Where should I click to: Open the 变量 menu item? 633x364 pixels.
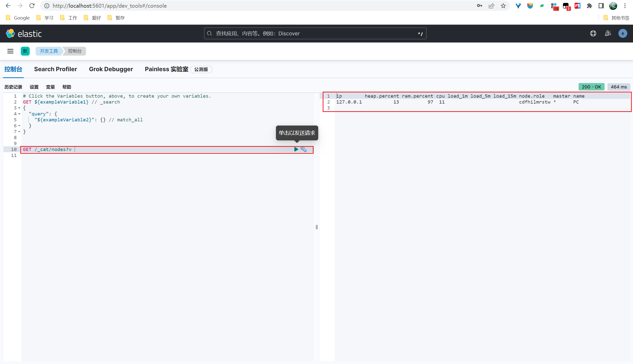coord(50,87)
